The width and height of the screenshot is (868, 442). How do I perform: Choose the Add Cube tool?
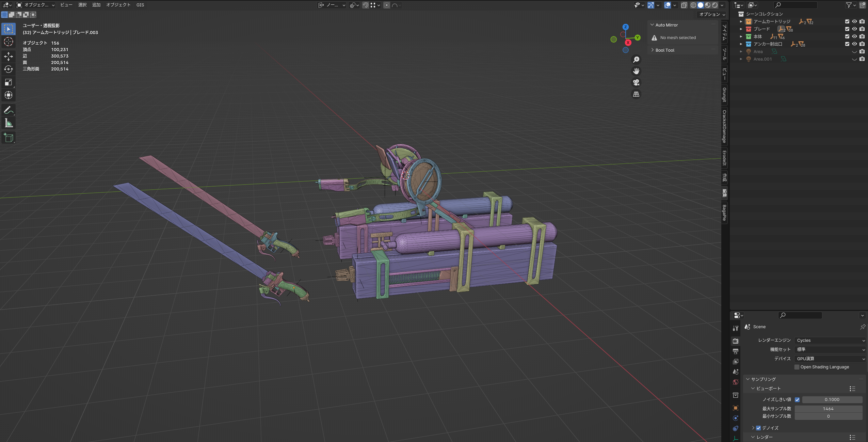[x=9, y=138]
